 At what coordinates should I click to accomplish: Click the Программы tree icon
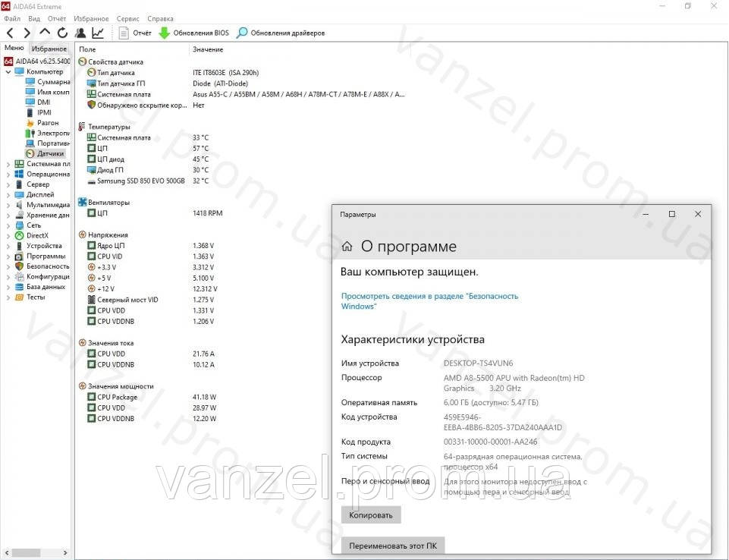19,256
